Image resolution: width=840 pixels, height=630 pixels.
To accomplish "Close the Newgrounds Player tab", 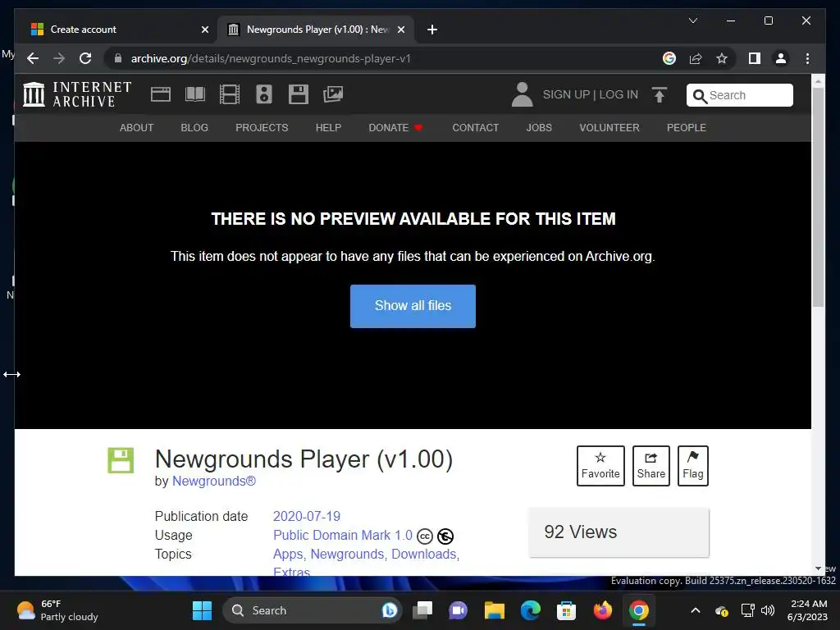I will (x=400, y=30).
